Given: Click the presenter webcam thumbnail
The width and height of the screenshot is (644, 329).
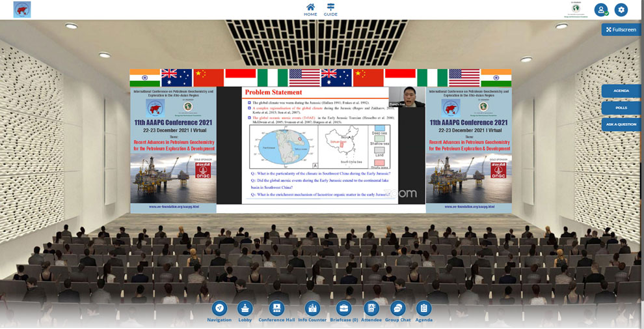Looking at the screenshot, I should 407,98.
